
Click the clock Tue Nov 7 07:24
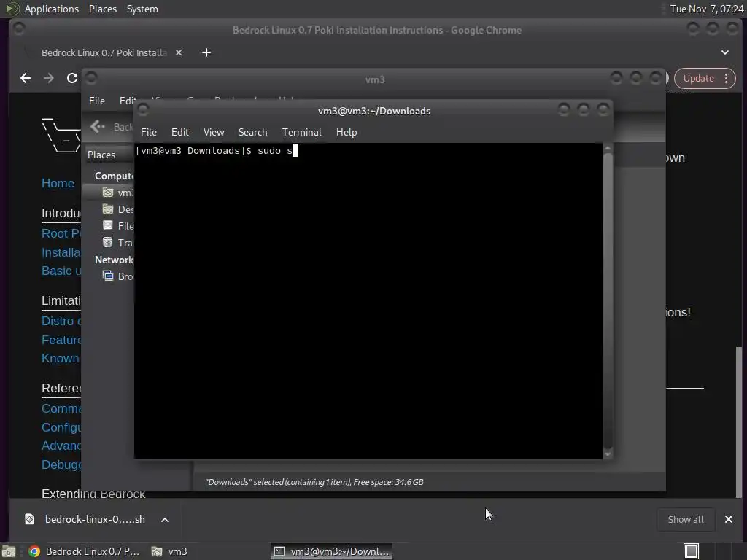pyautogui.click(x=706, y=9)
